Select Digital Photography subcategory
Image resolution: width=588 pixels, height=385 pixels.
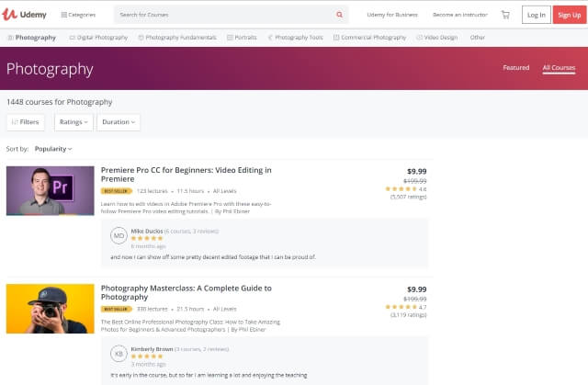98,38
